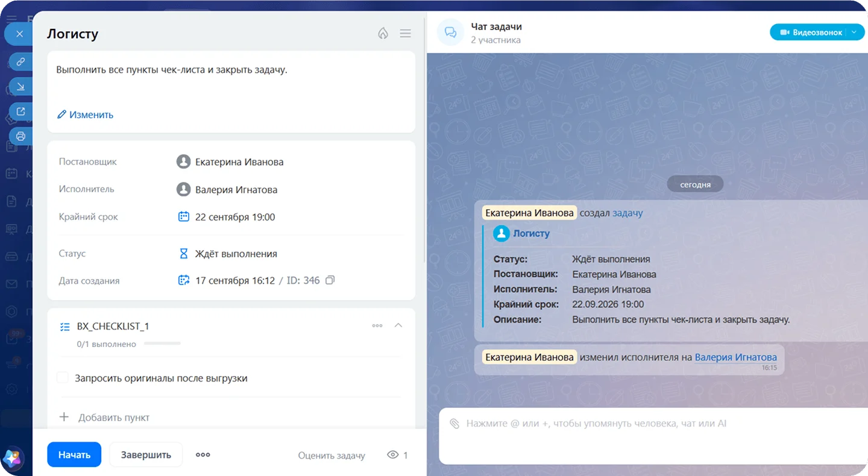
Task: Click the task chat bubble icon
Action: point(450,33)
